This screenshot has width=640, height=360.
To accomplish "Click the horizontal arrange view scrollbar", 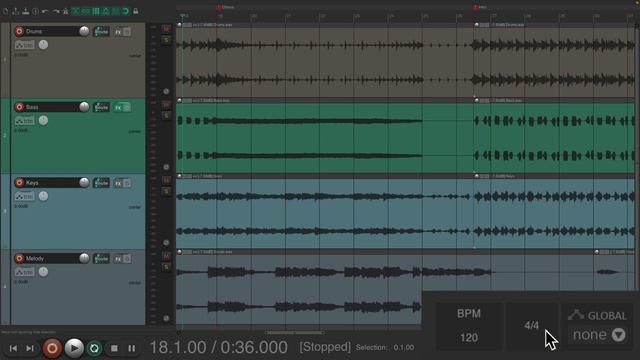I will pos(294,333).
